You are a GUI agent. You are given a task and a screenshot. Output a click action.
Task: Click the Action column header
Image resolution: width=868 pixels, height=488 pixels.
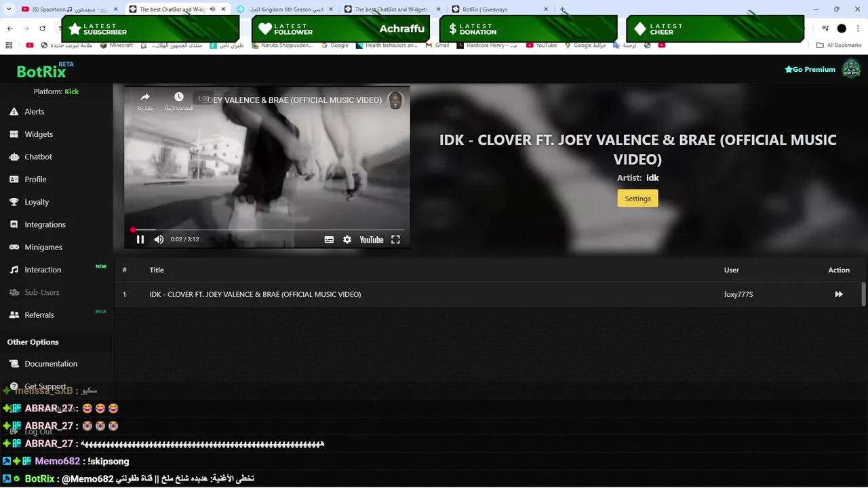tap(839, 270)
